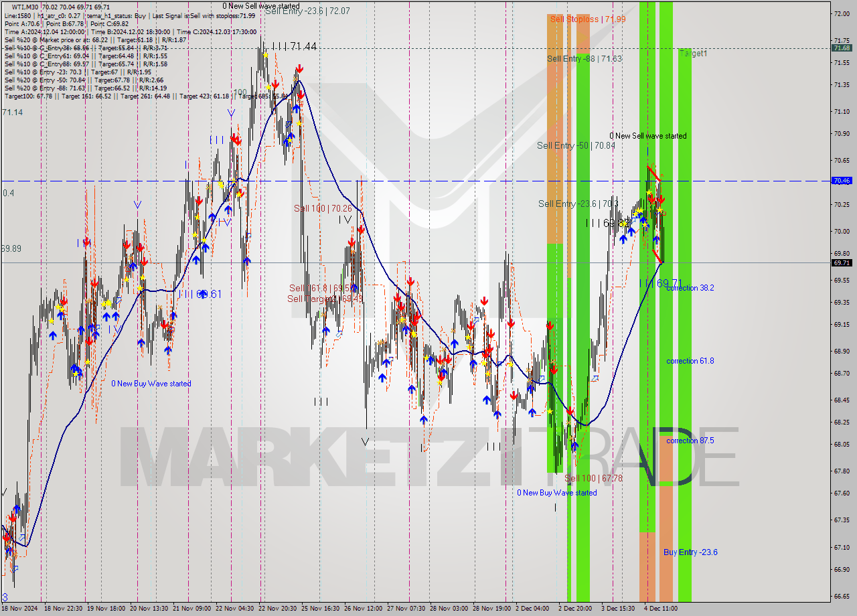Click the 'Sell Stoploss | 71.99' label
The width and height of the screenshot is (857, 616).
[x=588, y=19]
